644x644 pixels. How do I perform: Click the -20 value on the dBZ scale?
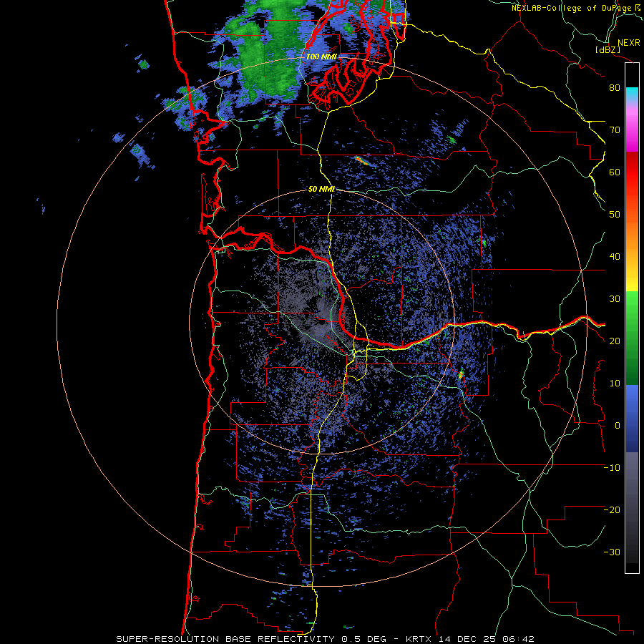(612, 510)
